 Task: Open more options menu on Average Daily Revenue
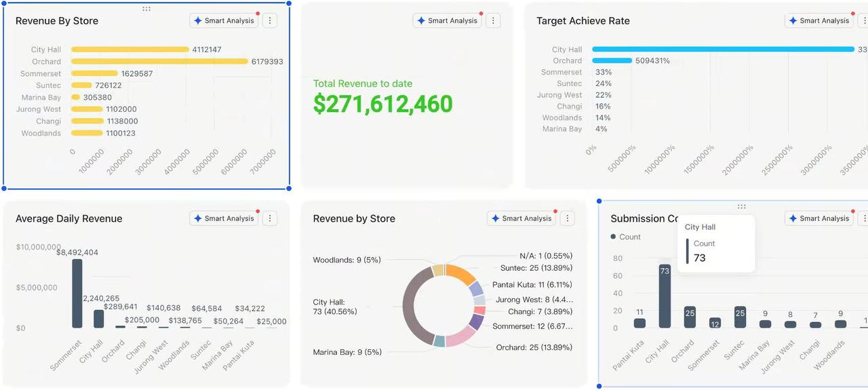tap(270, 218)
